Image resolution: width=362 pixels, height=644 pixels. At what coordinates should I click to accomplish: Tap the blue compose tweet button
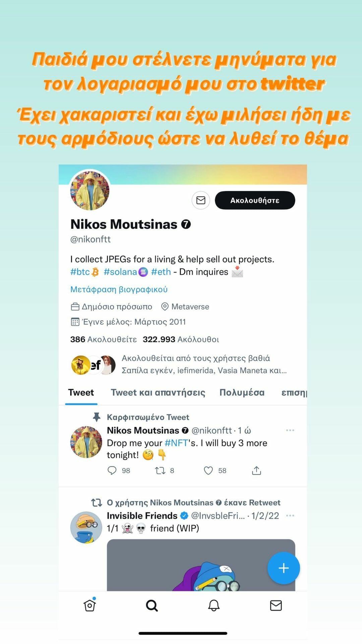coord(284,568)
